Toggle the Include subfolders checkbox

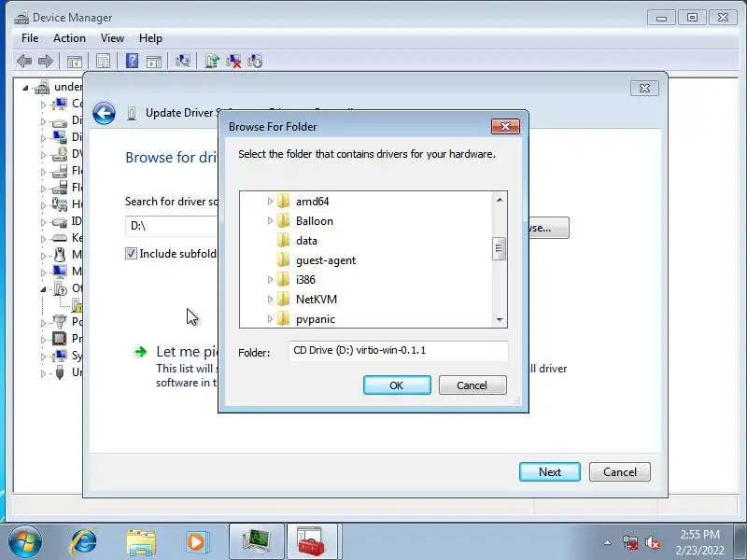131,253
